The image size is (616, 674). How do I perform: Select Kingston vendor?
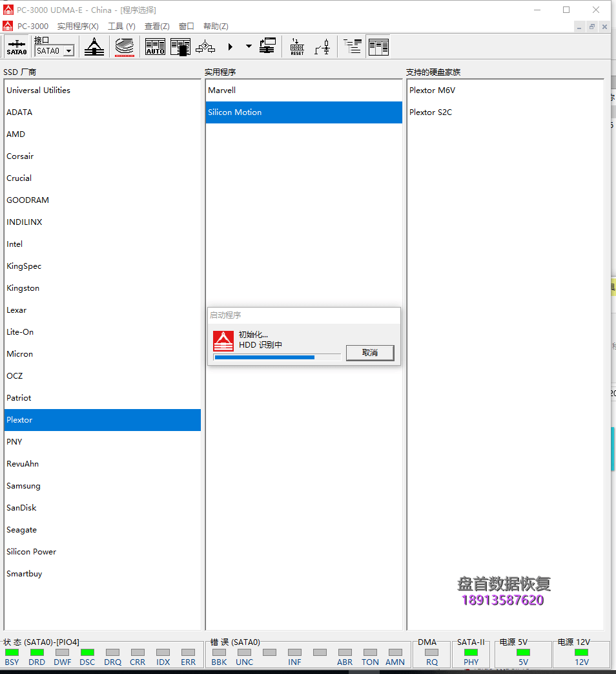102,288
